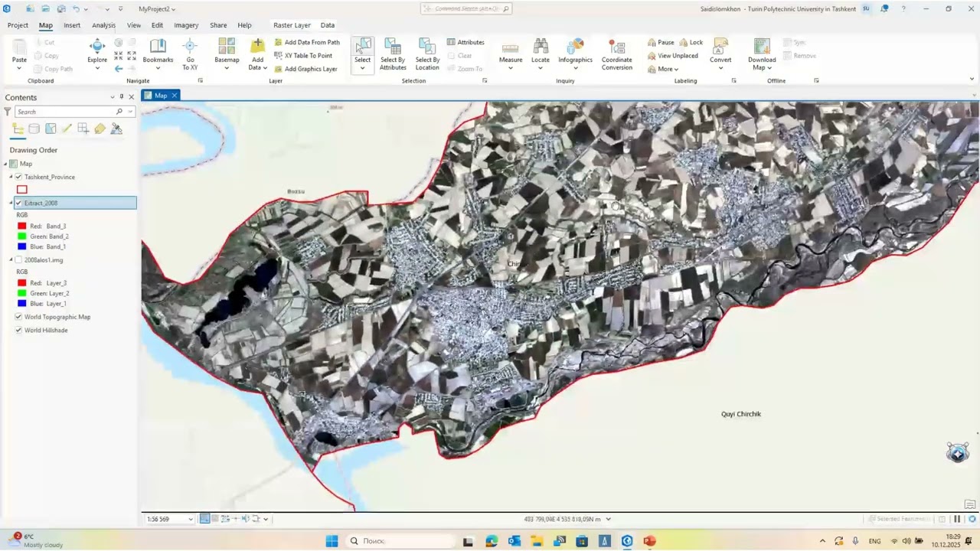Viewport: 980px width, 551px height.
Task: Open the coordinate display units dropdown
Action: [x=609, y=519]
